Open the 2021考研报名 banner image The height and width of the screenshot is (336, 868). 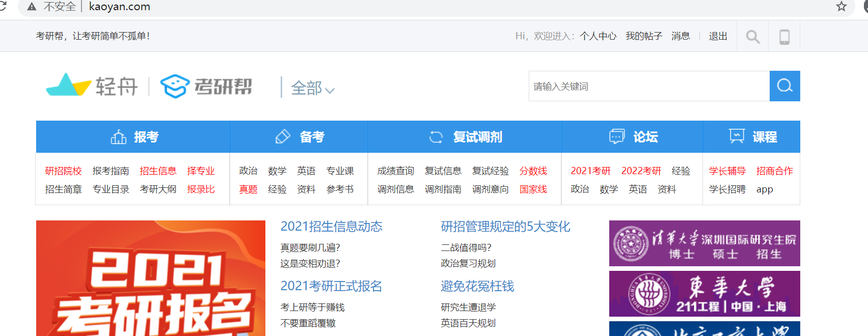coord(151,278)
